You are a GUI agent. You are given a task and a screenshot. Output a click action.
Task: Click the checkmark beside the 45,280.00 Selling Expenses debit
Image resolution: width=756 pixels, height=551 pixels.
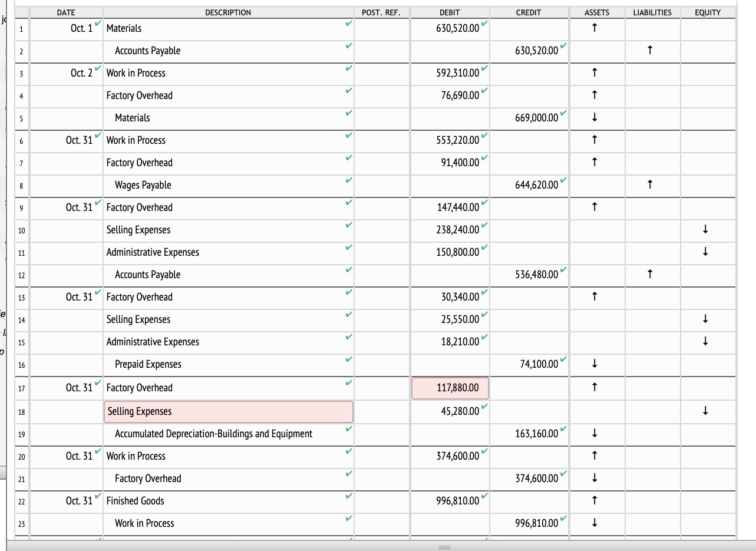point(484,407)
